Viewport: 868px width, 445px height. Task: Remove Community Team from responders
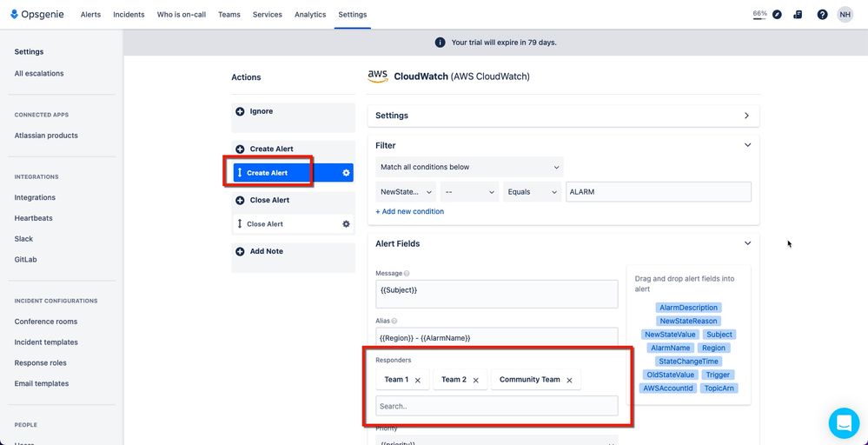point(569,380)
